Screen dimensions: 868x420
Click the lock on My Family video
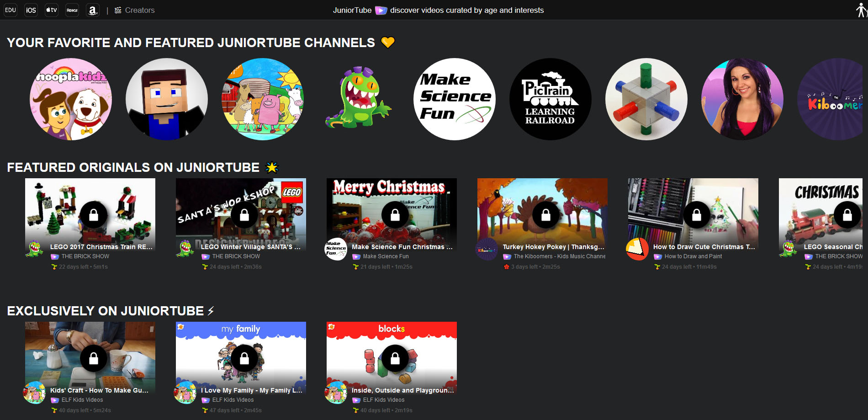pos(244,358)
